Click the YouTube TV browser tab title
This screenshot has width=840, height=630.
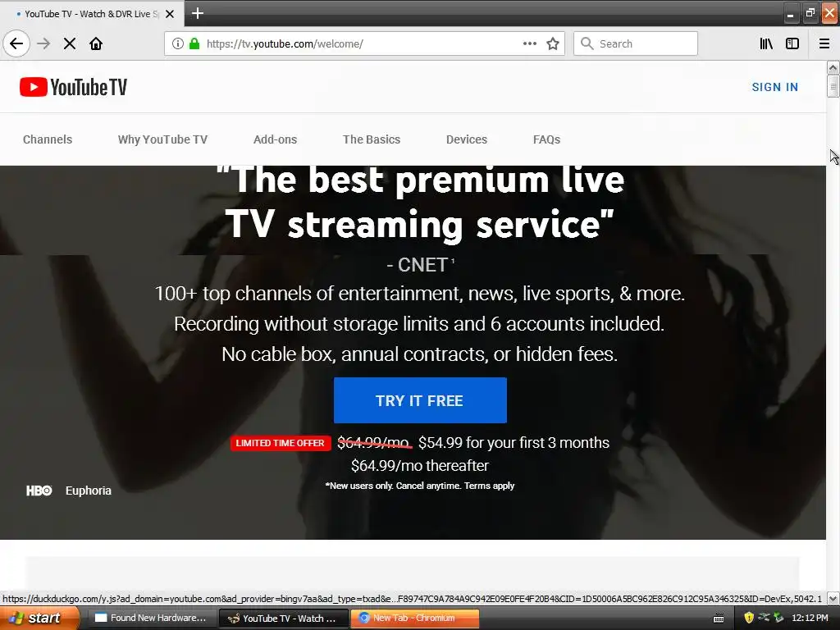click(91, 14)
